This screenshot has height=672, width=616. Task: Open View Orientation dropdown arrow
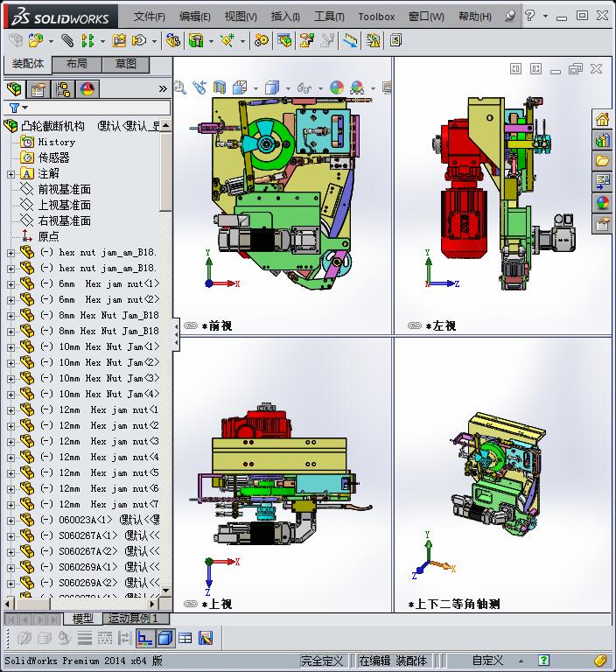255,88
